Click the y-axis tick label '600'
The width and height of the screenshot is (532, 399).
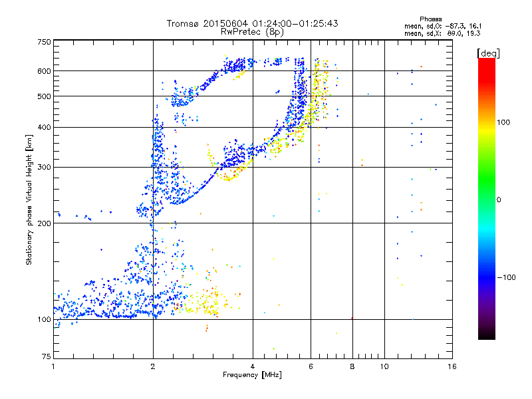[44, 71]
